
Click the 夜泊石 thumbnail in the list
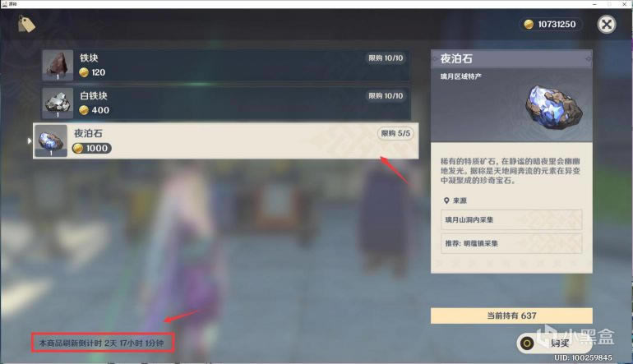tap(53, 141)
